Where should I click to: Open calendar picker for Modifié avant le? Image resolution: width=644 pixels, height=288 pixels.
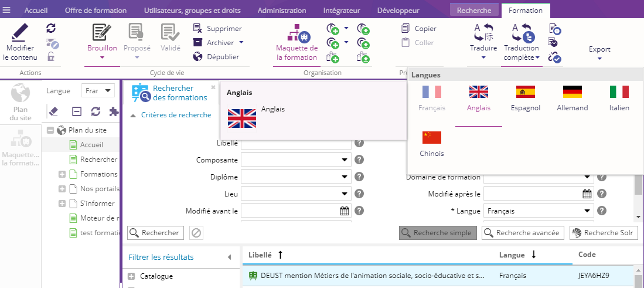point(345,211)
